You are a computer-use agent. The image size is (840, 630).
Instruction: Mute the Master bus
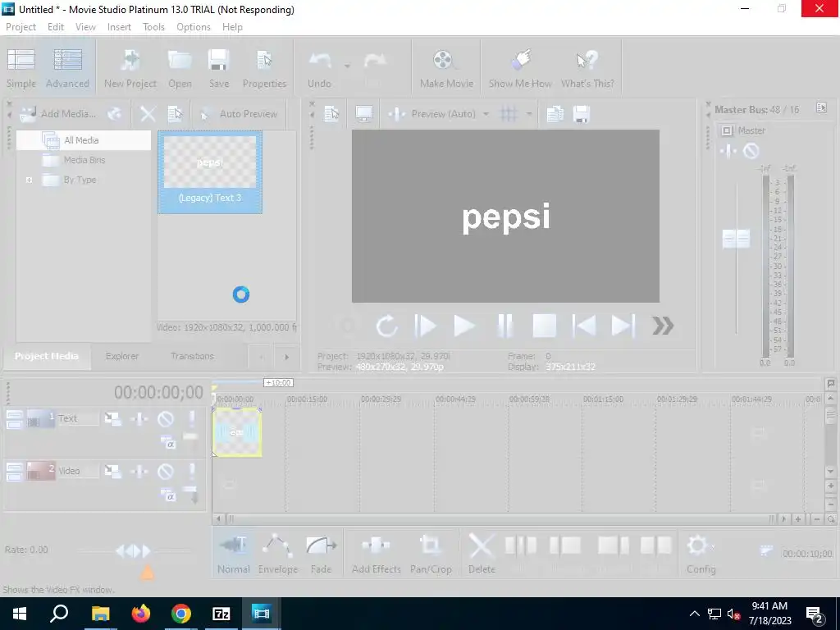[751, 151]
